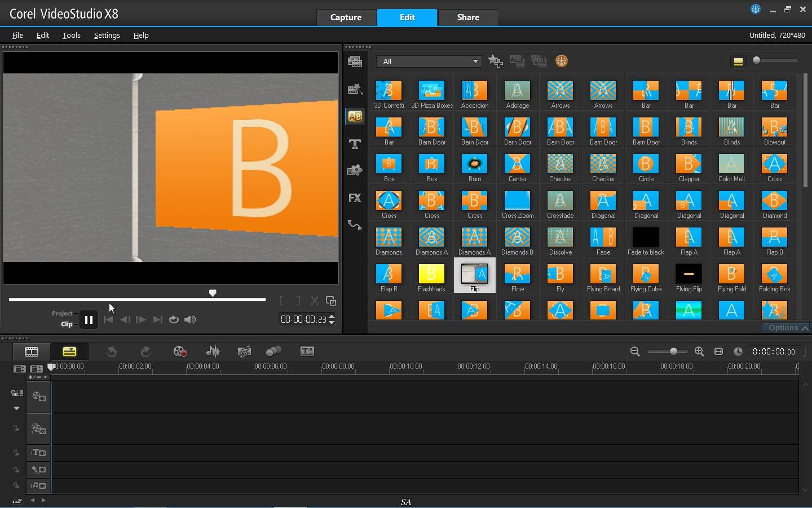
Task: Select Clip play mode
Action: pyautogui.click(x=67, y=324)
